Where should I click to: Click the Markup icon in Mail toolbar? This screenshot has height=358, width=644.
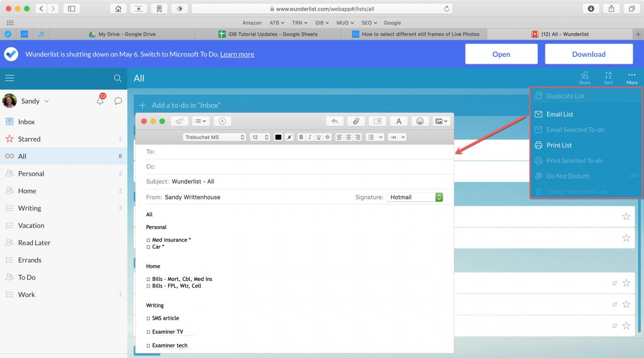pos(222,121)
